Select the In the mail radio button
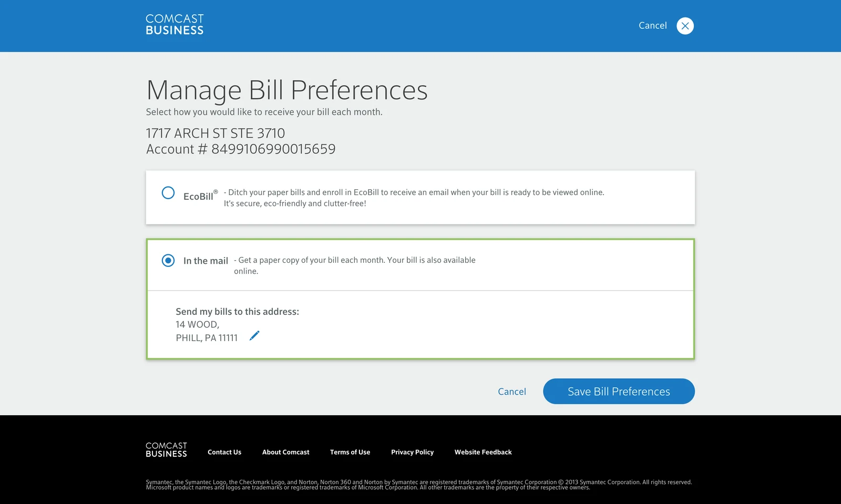The width and height of the screenshot is (841, 504). [168, 260]
